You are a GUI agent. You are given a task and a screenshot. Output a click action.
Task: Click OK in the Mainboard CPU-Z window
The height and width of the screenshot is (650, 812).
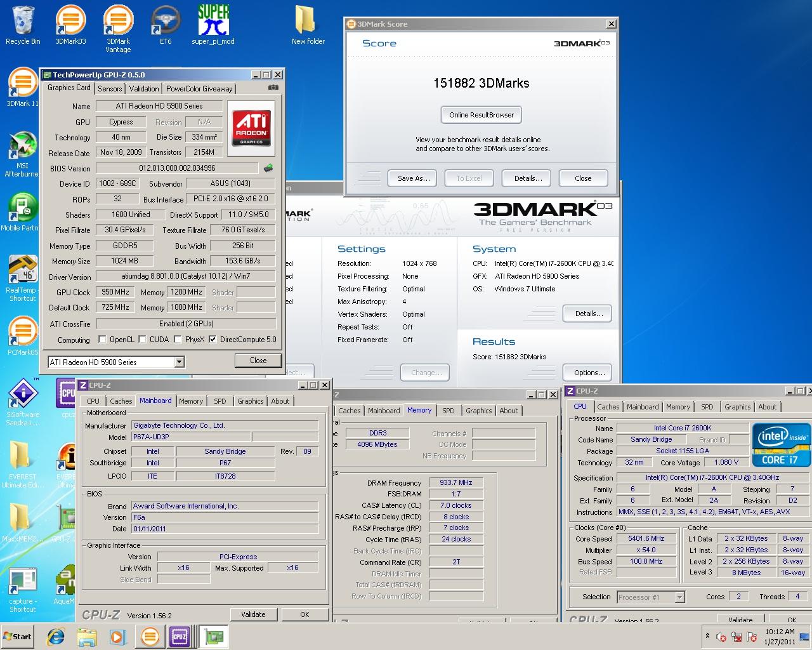pyautogui.click(x=304, y=614)
